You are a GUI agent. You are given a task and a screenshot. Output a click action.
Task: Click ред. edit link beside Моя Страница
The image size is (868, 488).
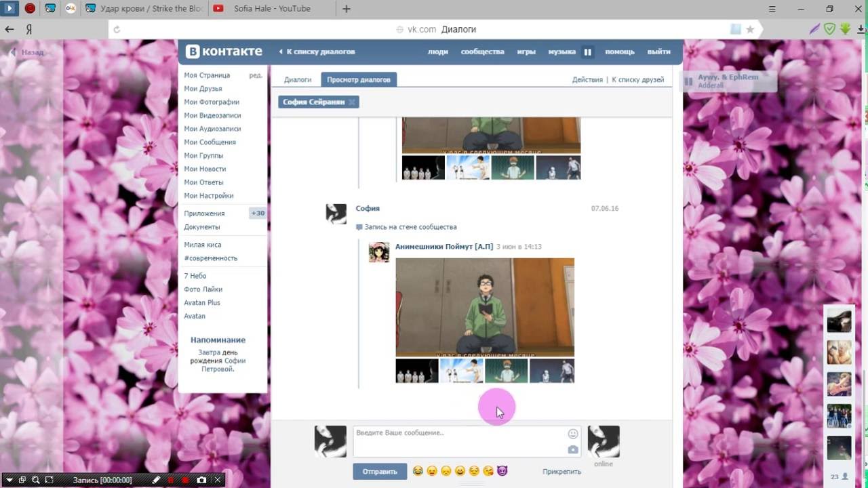click(x=256, y=75)
